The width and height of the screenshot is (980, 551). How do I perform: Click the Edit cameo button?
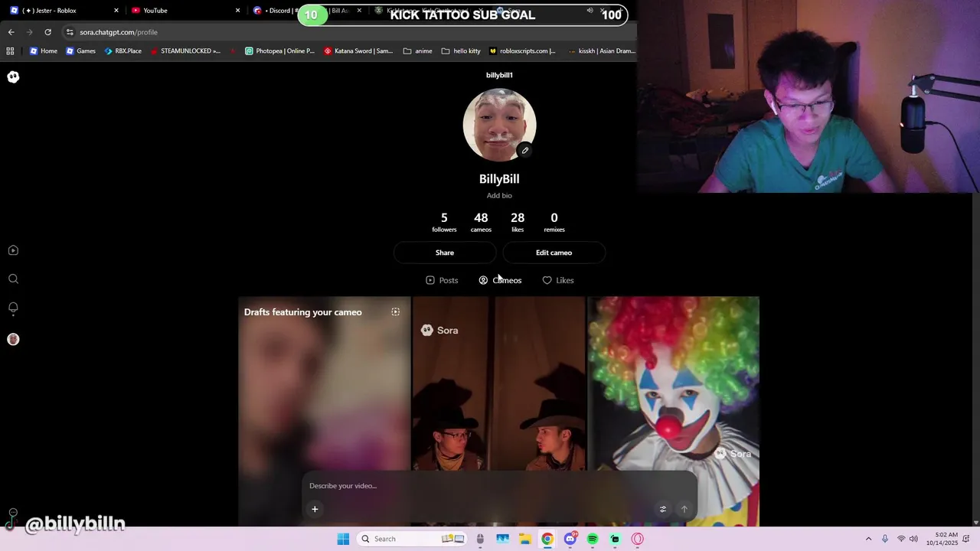coord(554,253)
